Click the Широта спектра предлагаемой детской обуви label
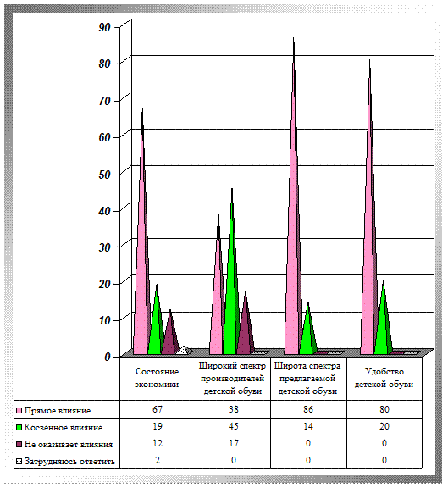This screenshot has width=448, height=488. 307,379
